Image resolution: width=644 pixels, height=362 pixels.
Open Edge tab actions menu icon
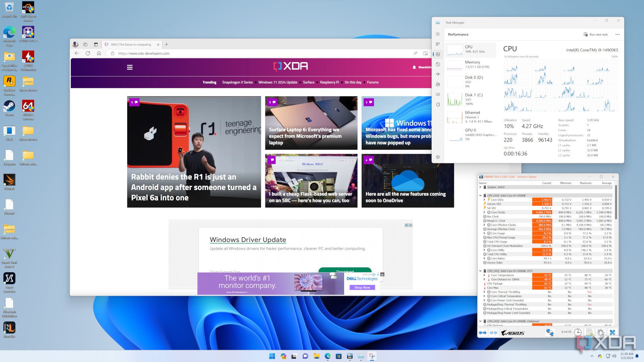coord(96,44)
